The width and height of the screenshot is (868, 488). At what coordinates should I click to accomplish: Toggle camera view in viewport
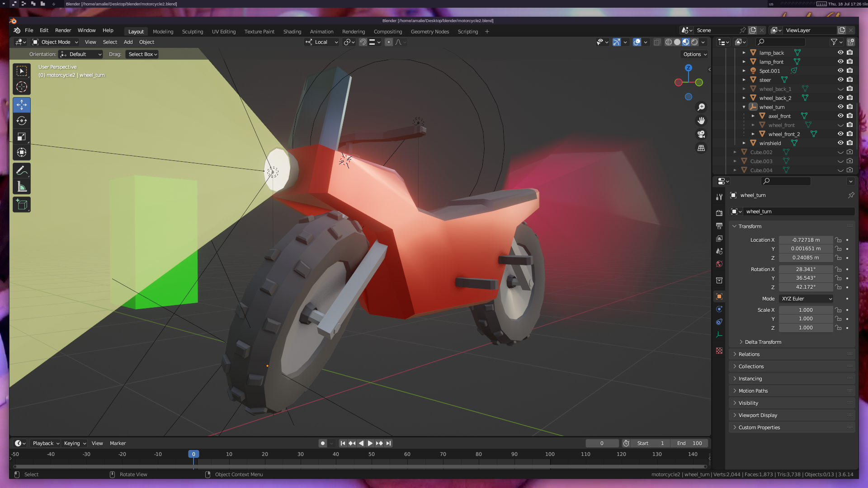701,135
